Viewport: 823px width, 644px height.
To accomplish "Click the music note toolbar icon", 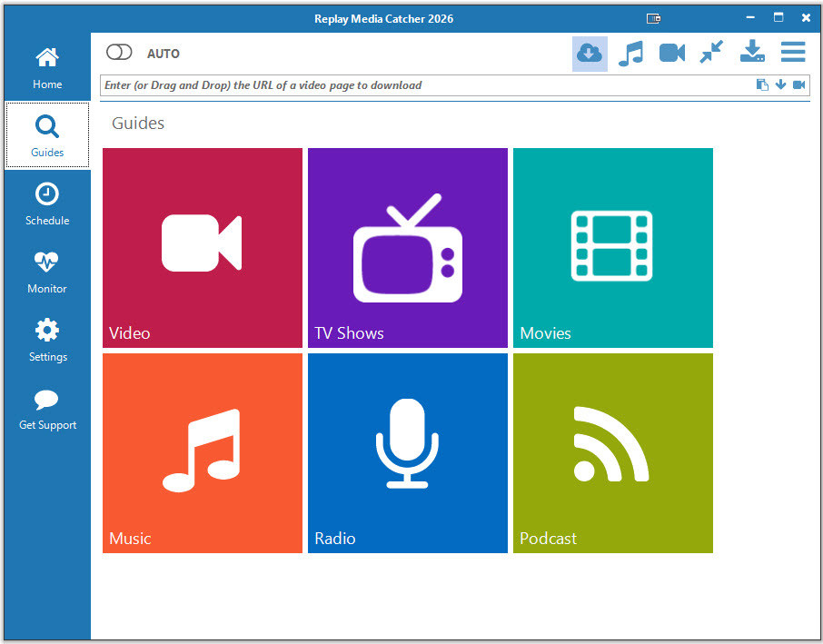I will point(630,54).
